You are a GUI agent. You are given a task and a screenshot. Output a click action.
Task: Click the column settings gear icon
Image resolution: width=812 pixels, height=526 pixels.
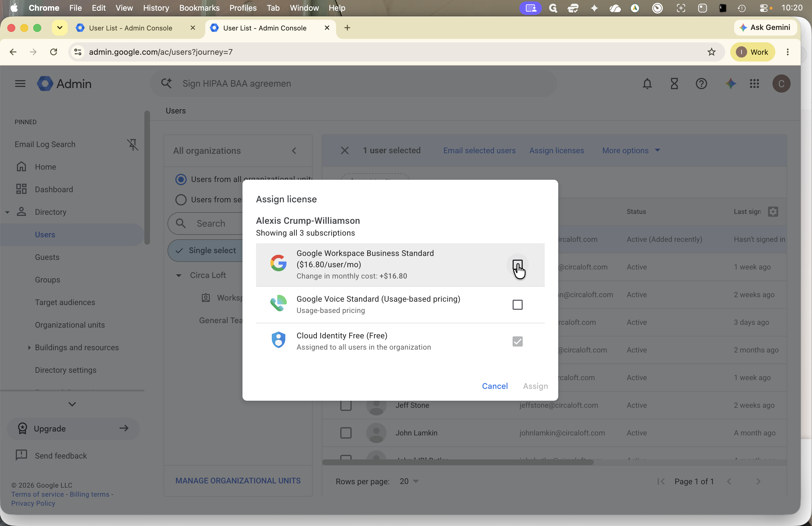click(773, 212)
